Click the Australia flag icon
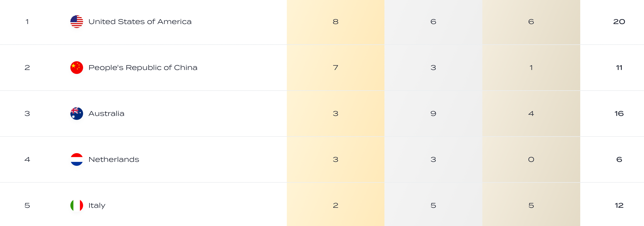644x226 pixels. click(x=77, y=114)
